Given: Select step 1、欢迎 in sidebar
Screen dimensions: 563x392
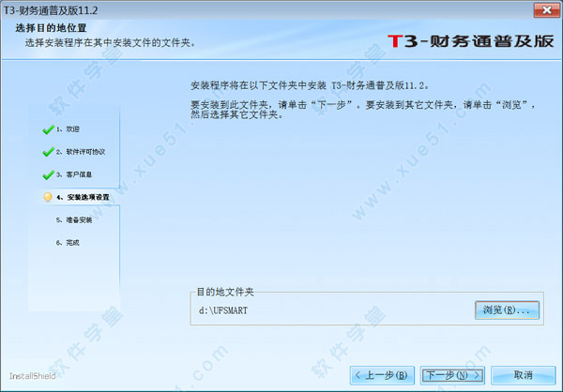Looking at the screenshot, I should [68, 129].
